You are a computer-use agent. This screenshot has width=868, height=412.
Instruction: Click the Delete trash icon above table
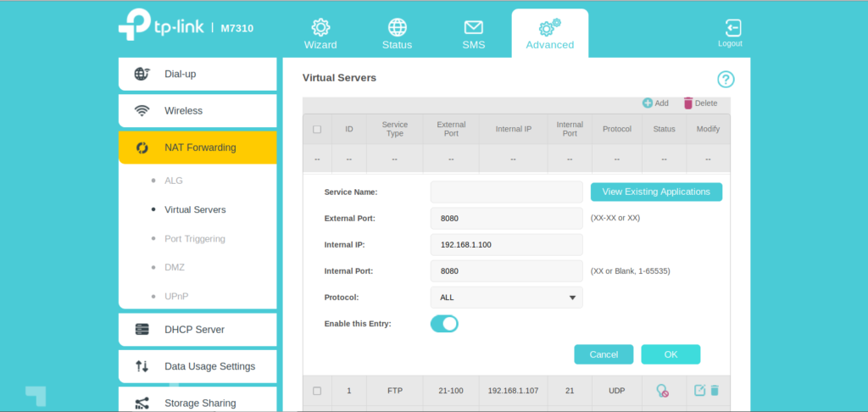pyautogui.click(x=688, y=103)
